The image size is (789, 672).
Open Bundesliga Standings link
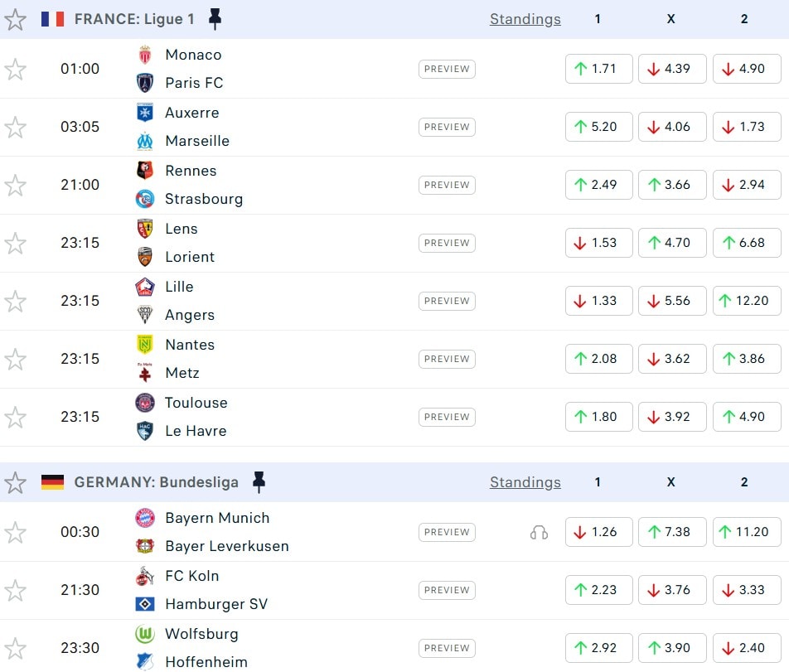click(x=525, y=482)
